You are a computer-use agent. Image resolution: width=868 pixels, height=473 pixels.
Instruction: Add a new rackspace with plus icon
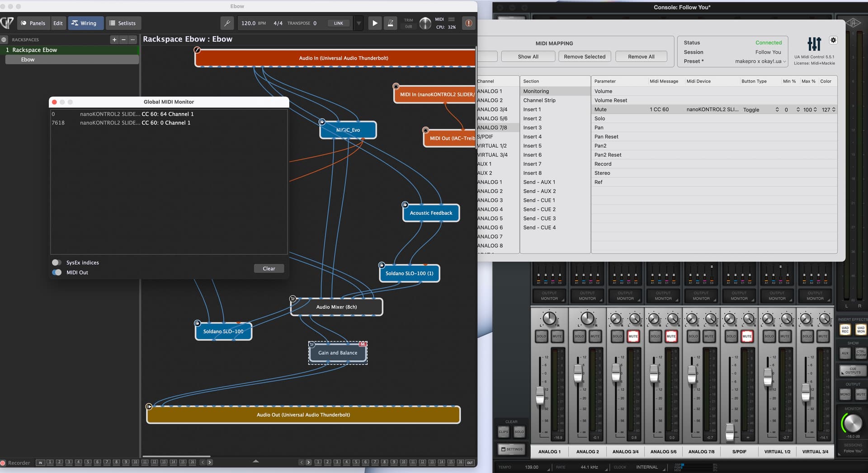tap(114, 40)
